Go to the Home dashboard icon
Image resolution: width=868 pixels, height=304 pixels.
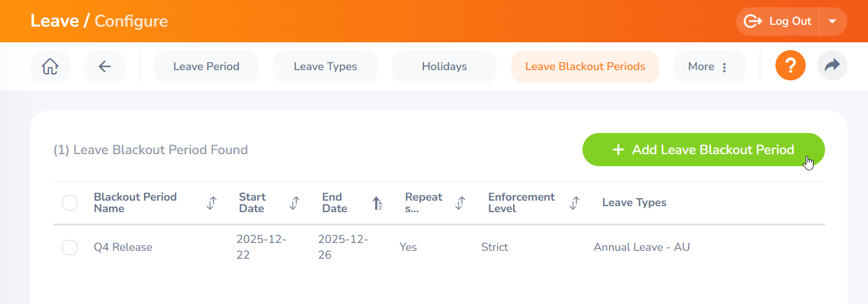(x=50, y=66)
